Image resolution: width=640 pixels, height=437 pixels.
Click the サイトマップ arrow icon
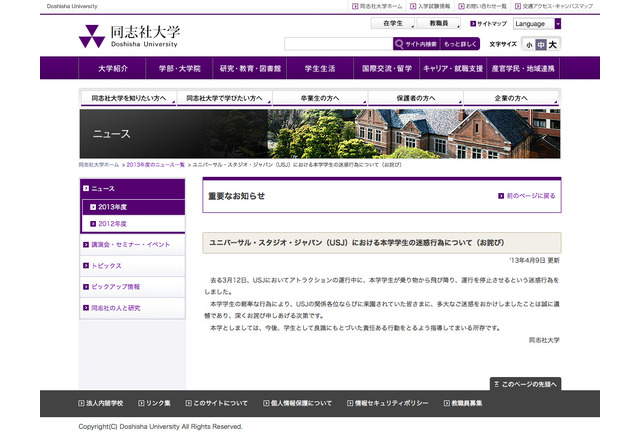coord(473,24)
